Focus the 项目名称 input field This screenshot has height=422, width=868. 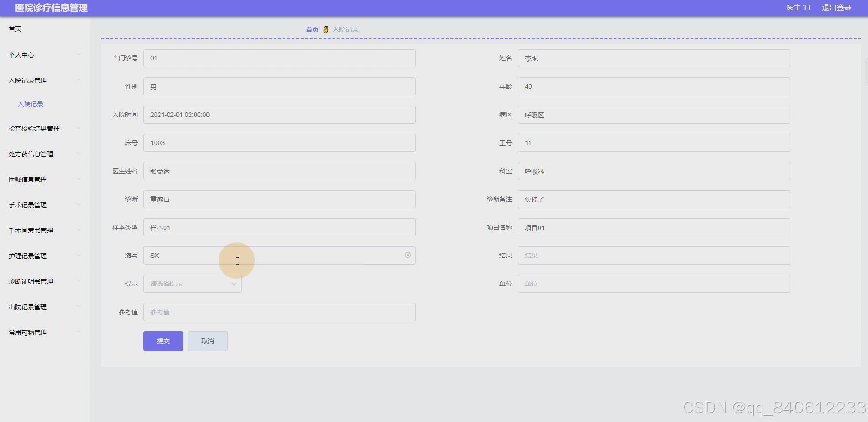tap(654, 227)
